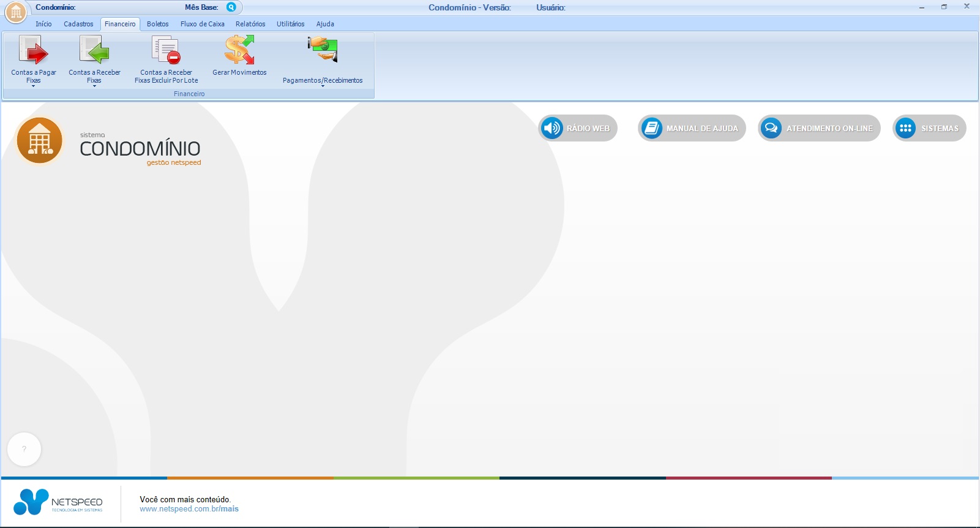Close the Condomínio application
Image resolution: width=980 pixels, height=528 pixels.
(x=967, y=7)
